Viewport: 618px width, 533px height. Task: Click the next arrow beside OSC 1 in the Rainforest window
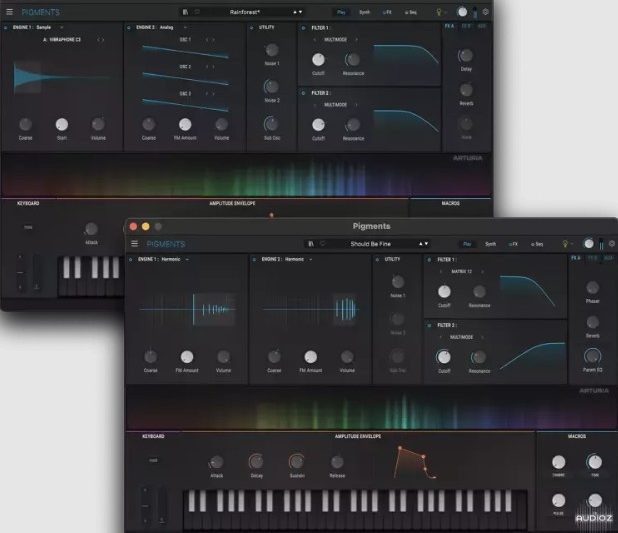point(214,39)
